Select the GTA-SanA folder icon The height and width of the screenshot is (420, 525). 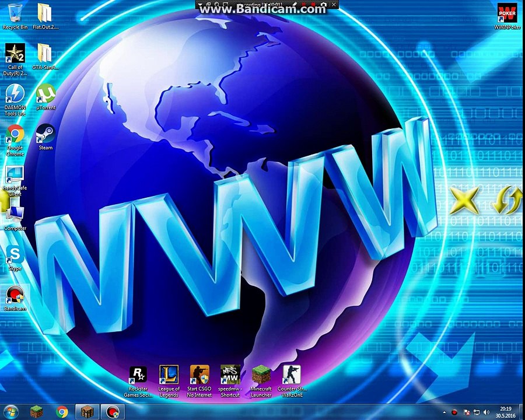(45, 56)
